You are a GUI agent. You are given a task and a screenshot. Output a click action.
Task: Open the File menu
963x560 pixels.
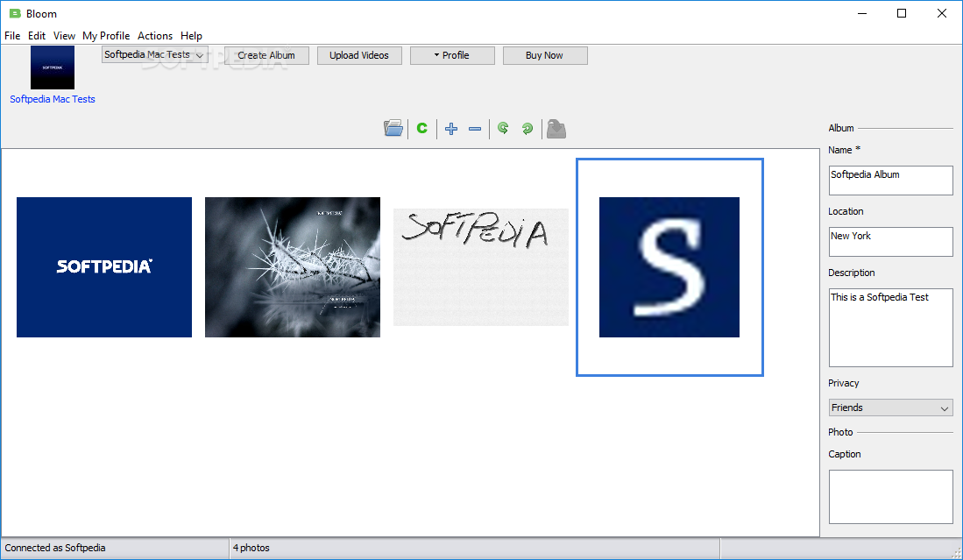tap(12, 36)
